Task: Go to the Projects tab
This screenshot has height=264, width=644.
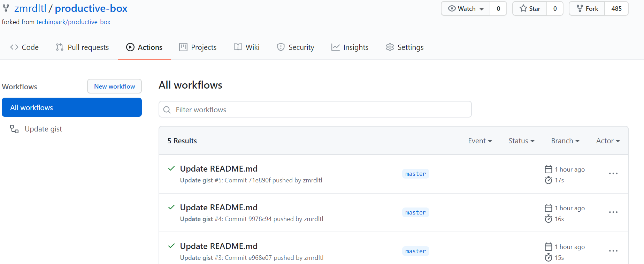Action: pos(198,47)
